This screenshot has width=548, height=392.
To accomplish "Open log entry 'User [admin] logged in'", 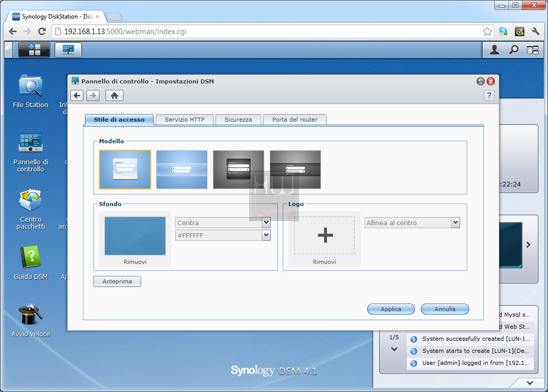I will tap(471, 363).
